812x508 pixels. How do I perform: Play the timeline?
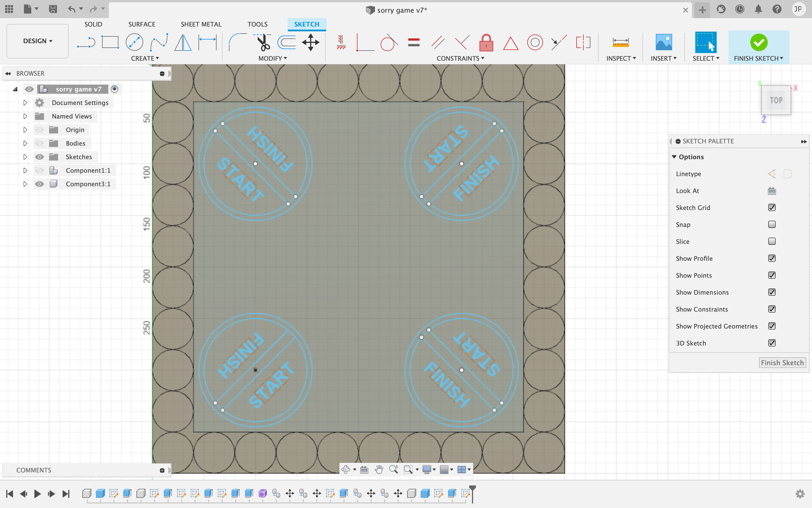click(x=37, y=494)
